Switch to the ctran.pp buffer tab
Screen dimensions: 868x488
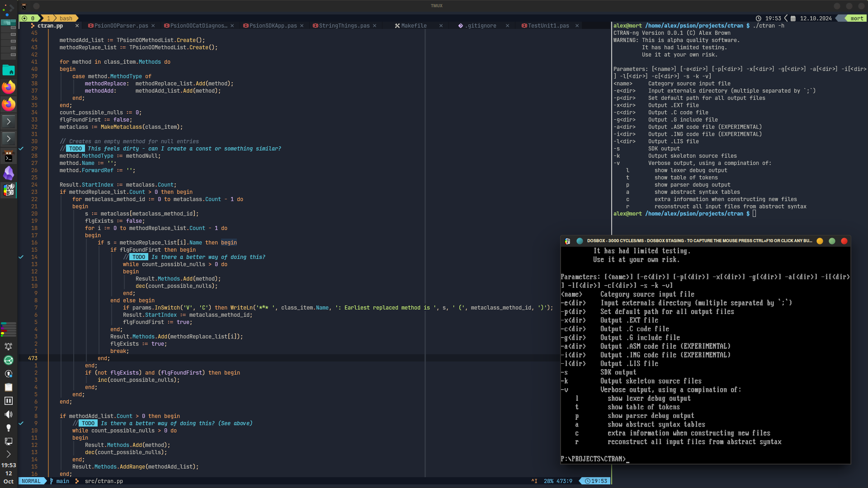coord(50,26)
